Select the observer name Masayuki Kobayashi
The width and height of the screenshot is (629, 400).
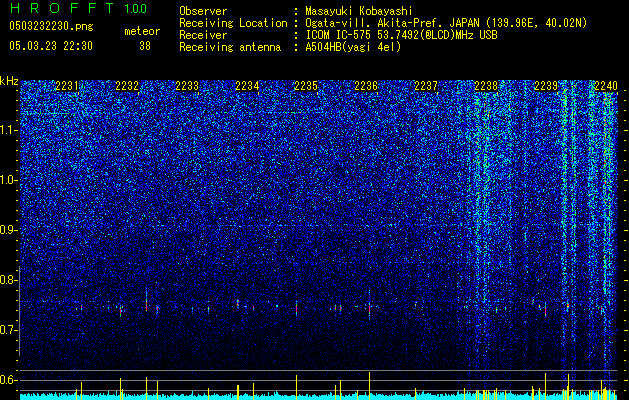(x=358, y=11)
